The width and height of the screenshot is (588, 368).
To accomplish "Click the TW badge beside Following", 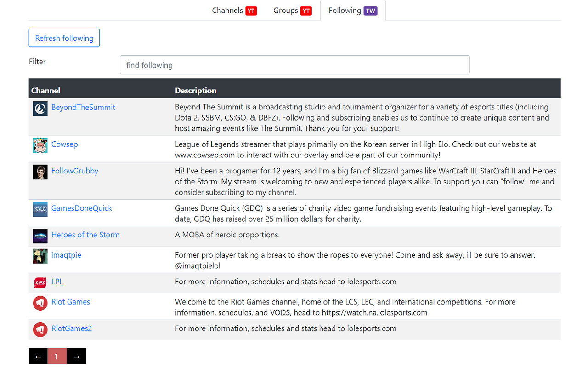I will (370, 11).
